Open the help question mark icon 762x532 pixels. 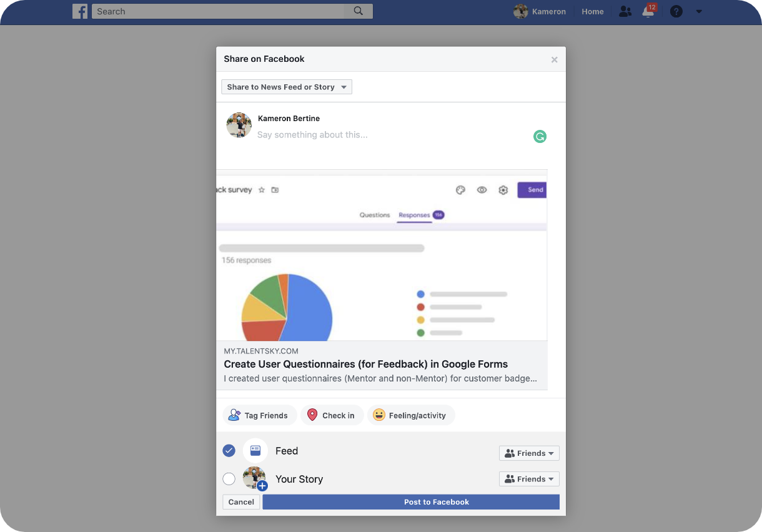click(x=676, y=11)
